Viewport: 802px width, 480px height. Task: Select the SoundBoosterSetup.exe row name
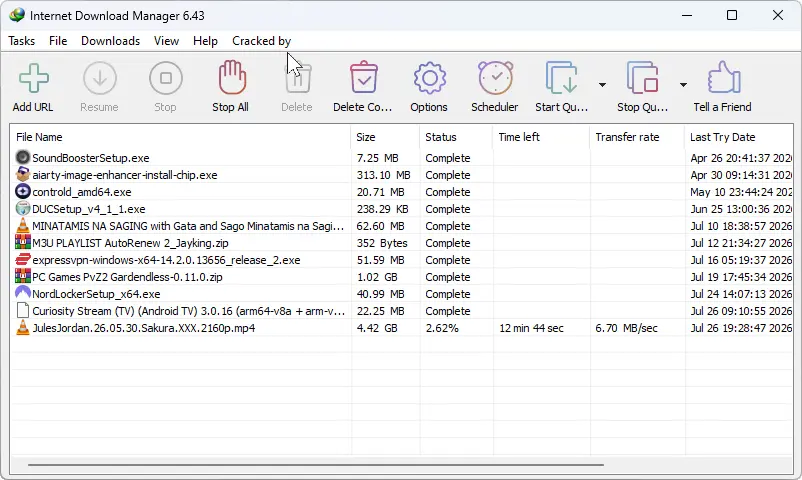[x=91, y=158]
